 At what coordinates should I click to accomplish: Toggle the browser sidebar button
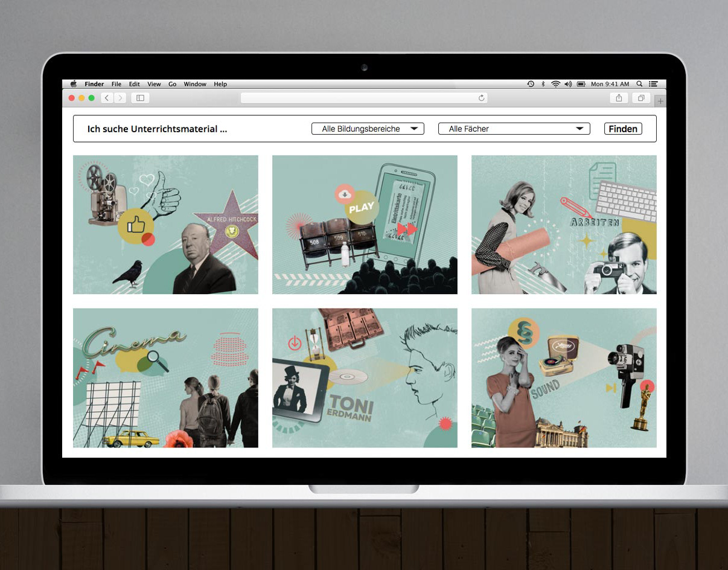(140, 98)
